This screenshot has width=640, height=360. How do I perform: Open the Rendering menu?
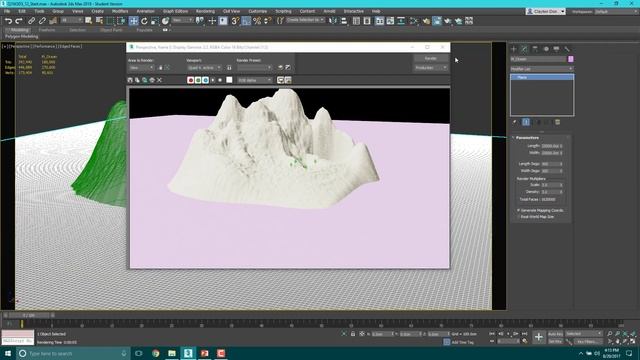pos(205,11)
